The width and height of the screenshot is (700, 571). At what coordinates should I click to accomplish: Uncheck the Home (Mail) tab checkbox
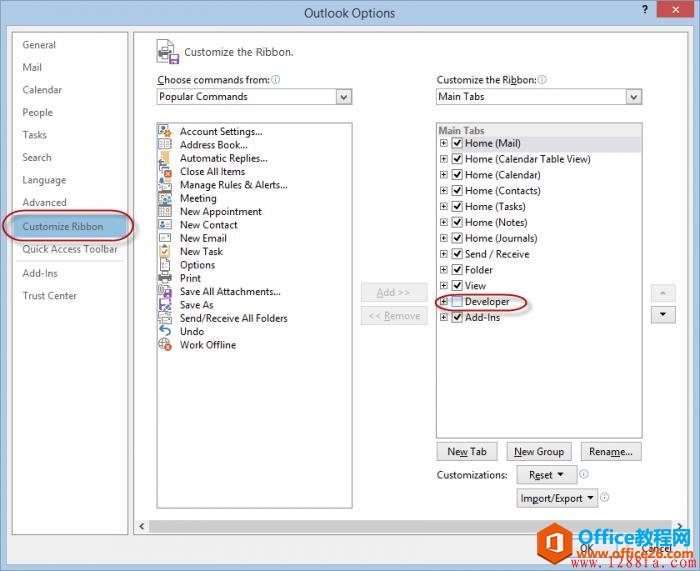(x=457, y=143)
